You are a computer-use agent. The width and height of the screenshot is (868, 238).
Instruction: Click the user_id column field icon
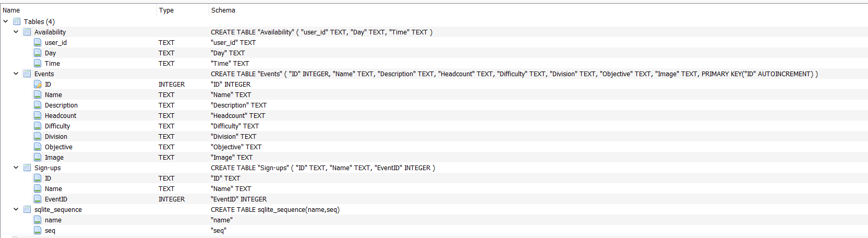click(38, 42)
